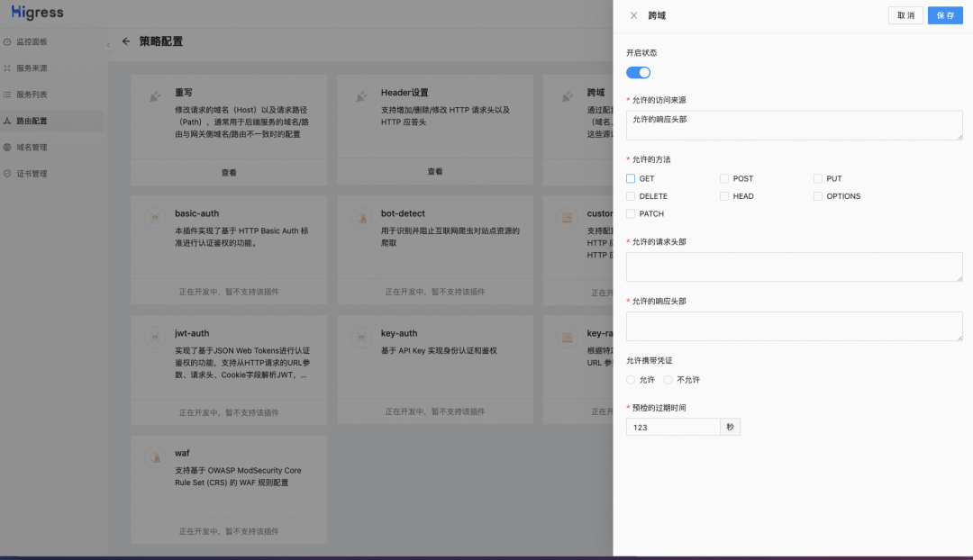Click the basic-auth plugin icon
This screenshot has width=973, height=560.
[154, 218]
